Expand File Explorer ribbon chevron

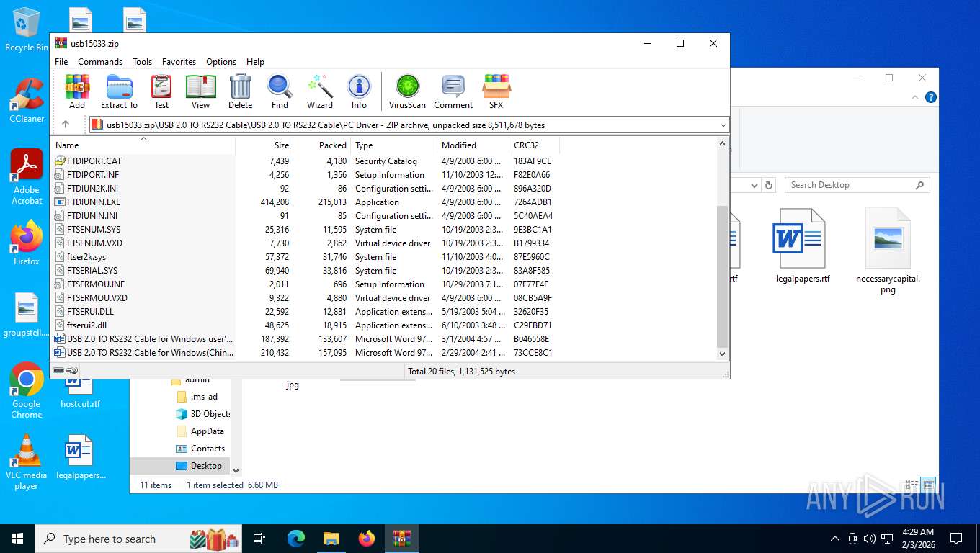click(915, 97)
